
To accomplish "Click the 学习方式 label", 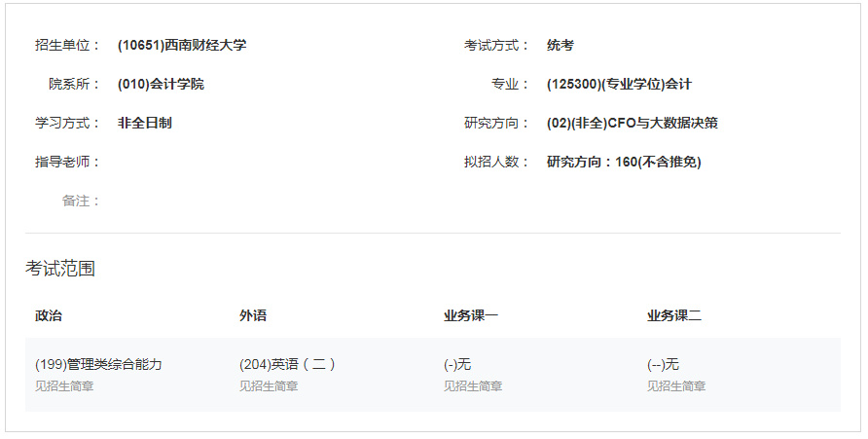I will [x=67, y=123].
